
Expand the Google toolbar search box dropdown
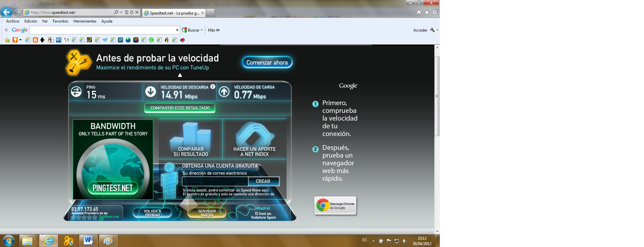tap(177, 30)
